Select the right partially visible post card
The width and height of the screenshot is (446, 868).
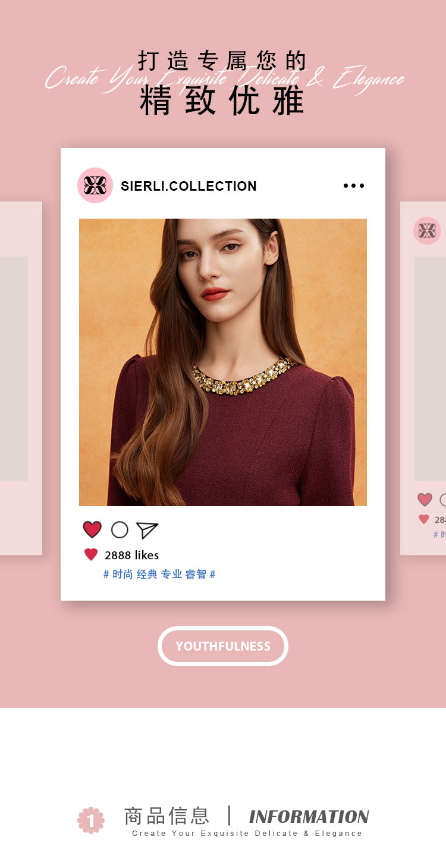tap(423, 378)
